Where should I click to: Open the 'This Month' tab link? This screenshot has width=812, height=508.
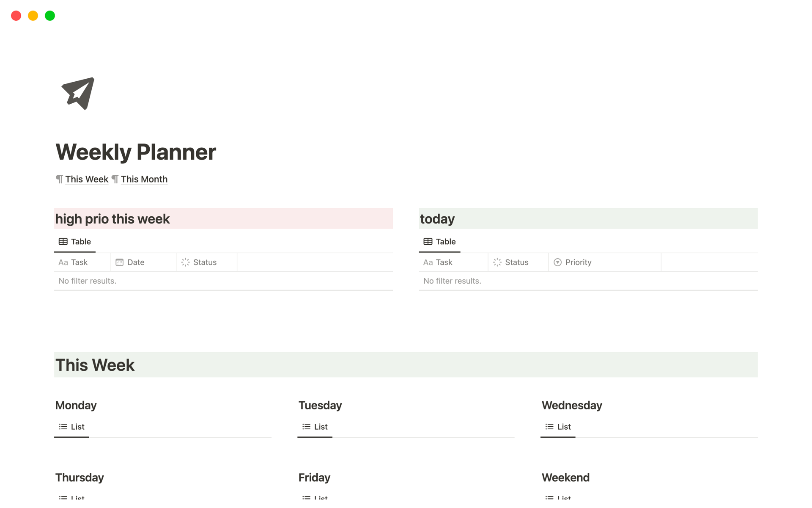tap(145, 179)
